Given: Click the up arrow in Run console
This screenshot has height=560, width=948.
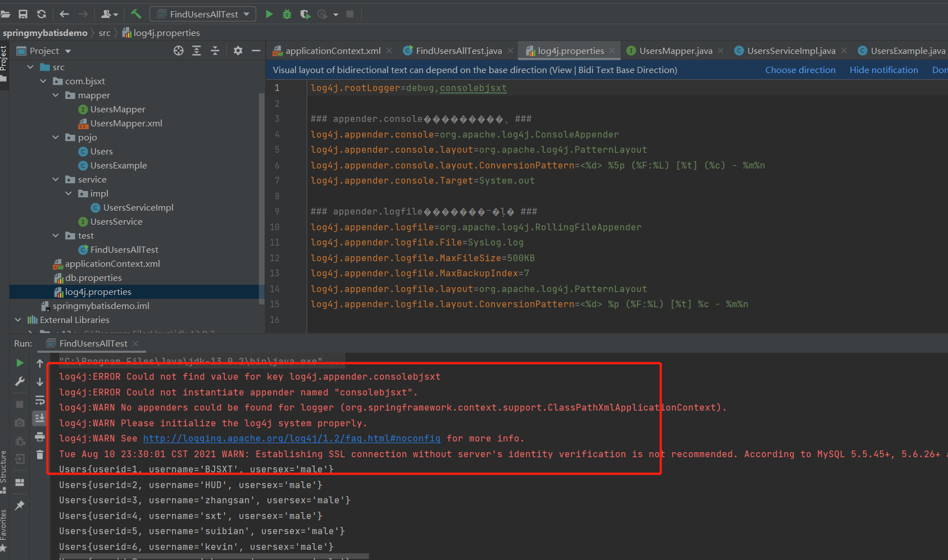Looking at the screenshot, I should 40,363.
